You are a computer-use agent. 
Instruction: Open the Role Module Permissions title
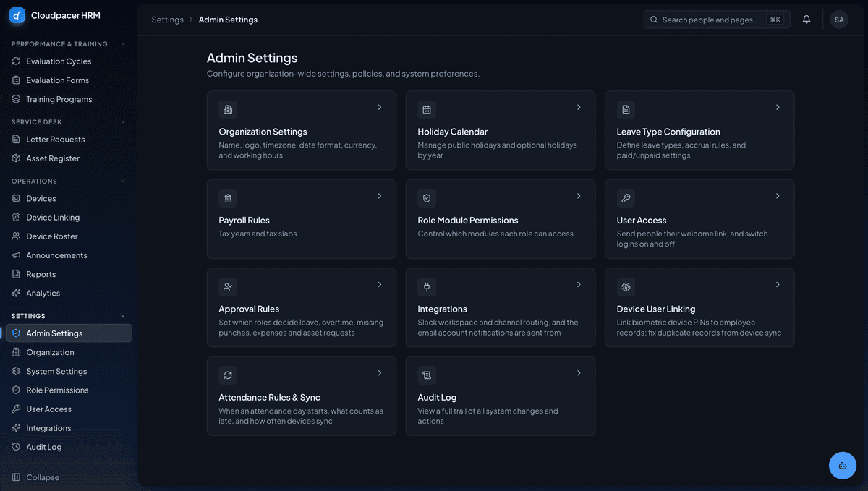(x=468, y=221)
